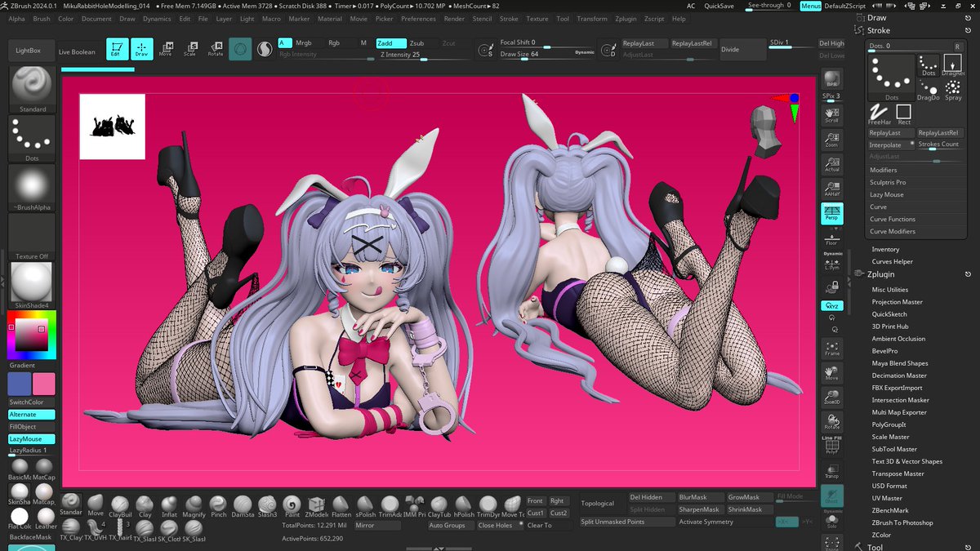The width and height of the screenshot is (980, 551).
Task: Select the ZModeler brush icon
Action: point(317,507)
